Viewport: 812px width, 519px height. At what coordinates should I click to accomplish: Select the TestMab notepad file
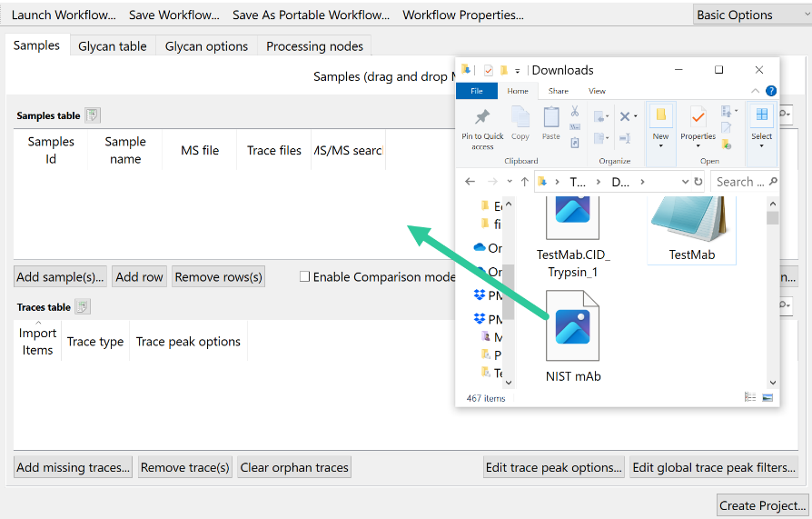point(692,231)
